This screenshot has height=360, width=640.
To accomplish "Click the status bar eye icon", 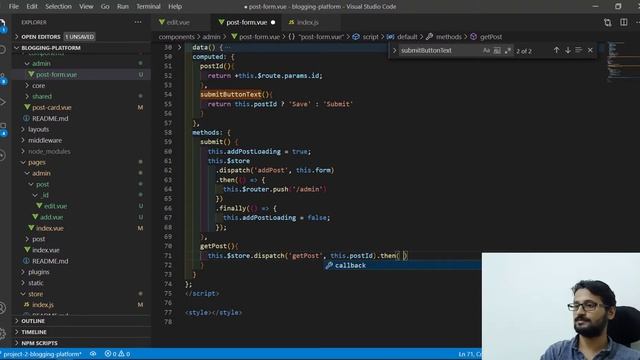I will coord(93,354).
